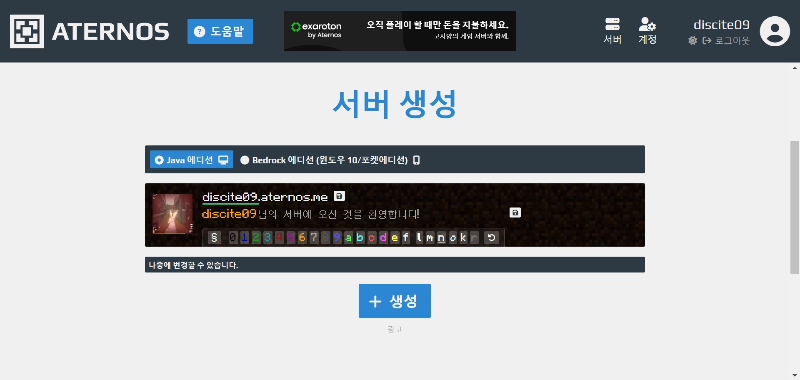Open the exaroton advertisement banner

399,31
